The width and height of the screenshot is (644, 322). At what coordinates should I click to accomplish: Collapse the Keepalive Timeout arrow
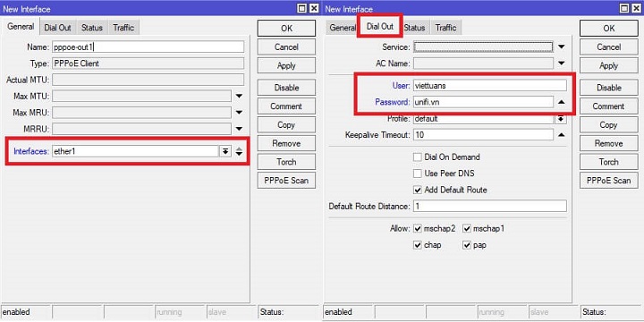562,135
